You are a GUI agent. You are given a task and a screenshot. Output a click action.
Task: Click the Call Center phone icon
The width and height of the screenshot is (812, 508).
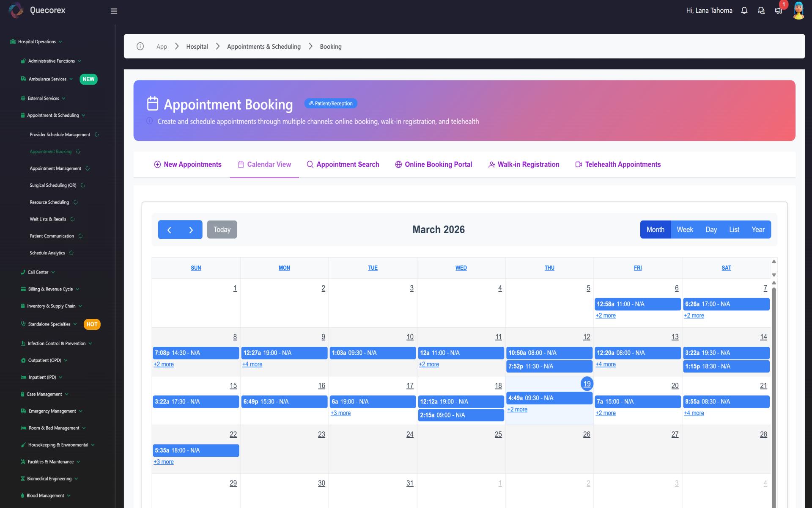[x=23, y=272]
